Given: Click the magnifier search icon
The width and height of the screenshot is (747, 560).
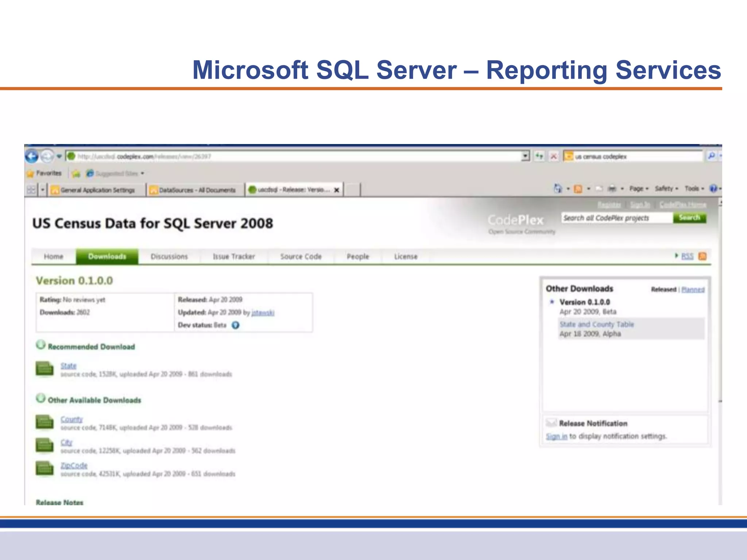Looking at the screenshot, I should click(711, 156).
